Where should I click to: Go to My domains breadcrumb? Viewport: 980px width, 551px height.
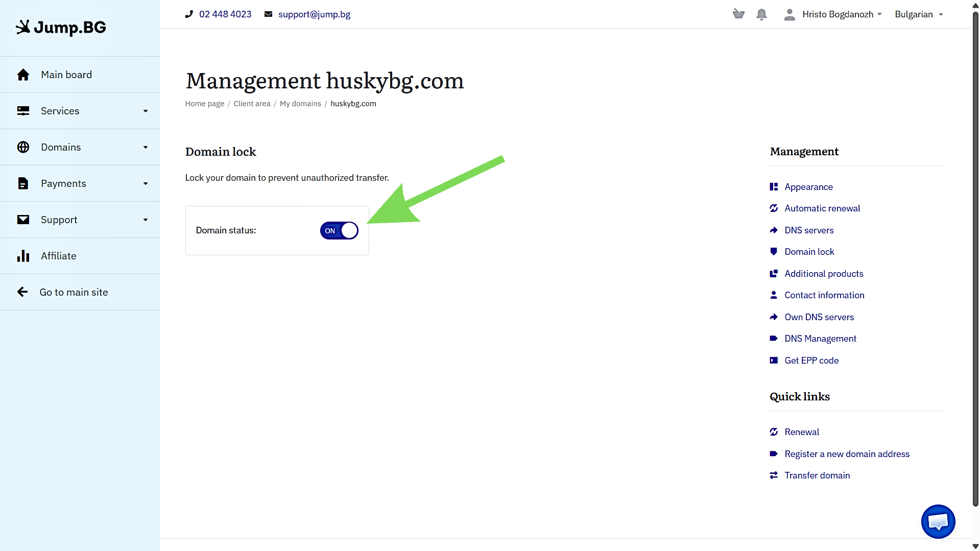click(300, 104)
